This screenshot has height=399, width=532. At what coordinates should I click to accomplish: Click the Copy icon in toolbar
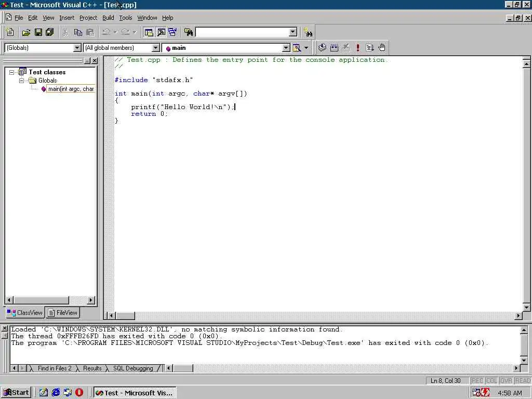point(78,32)
